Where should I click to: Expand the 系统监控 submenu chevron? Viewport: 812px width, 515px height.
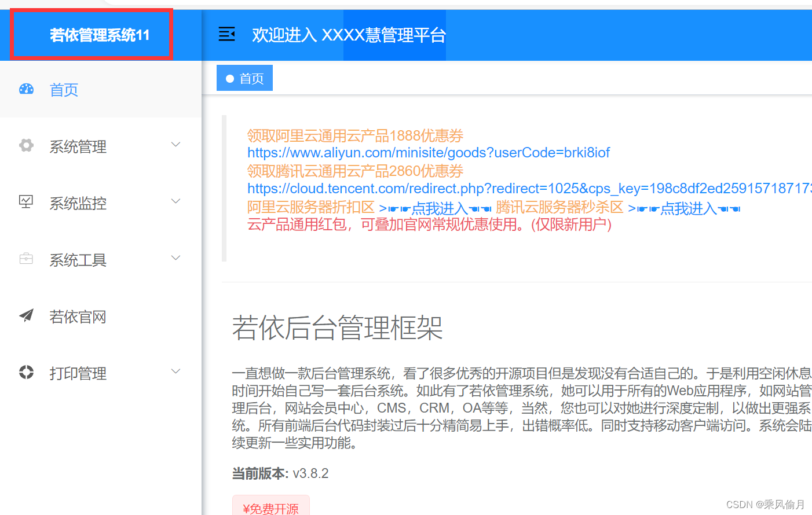(176, 201)
